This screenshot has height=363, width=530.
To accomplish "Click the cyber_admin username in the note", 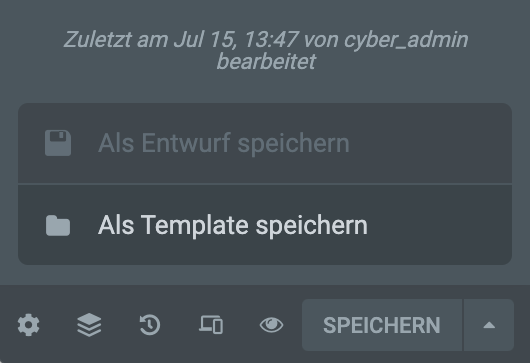I will click(406, 40).
